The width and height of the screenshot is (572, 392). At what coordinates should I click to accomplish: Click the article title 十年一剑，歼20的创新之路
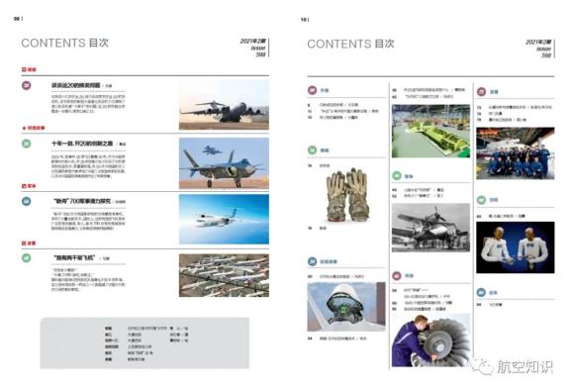coord(82,144)
